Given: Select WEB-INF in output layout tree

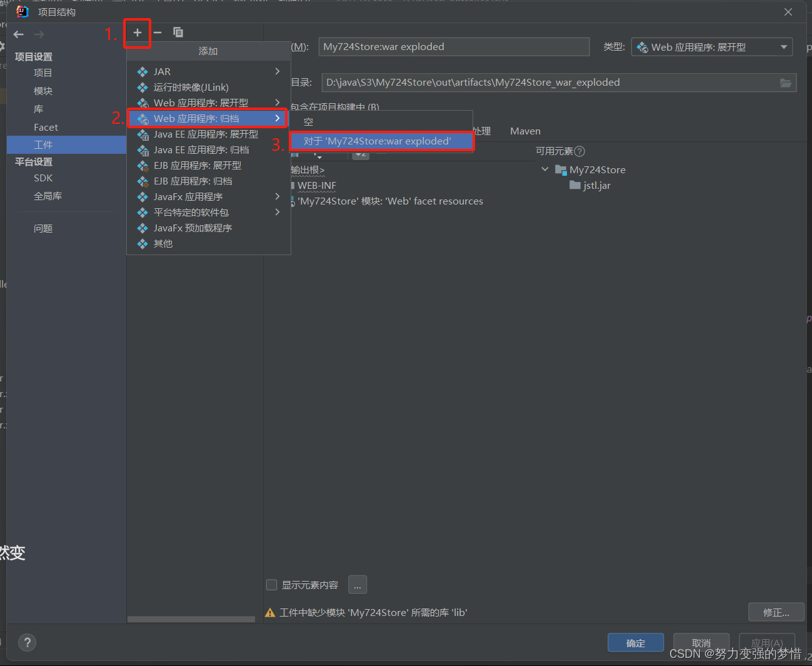Looking at the screenshot, I should 316,186.
